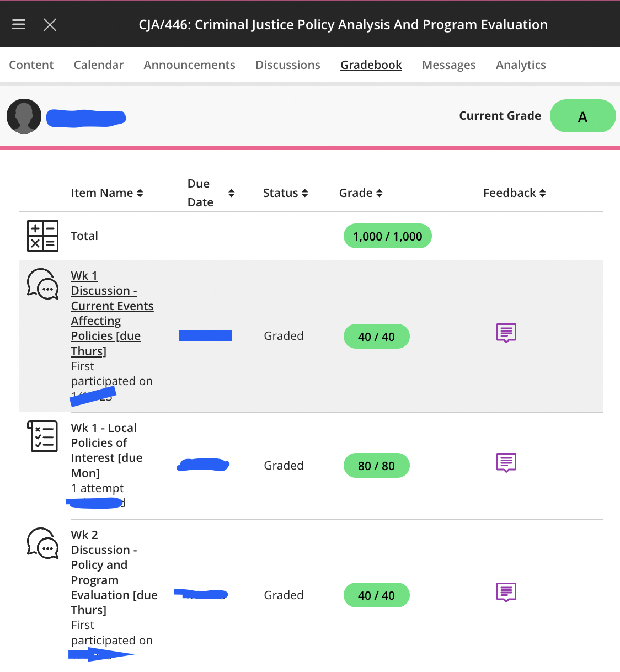Viewport: 620px width, 672px height.
Task: Sort the gradebook by Due Date arrows
Action: [232, 193]
